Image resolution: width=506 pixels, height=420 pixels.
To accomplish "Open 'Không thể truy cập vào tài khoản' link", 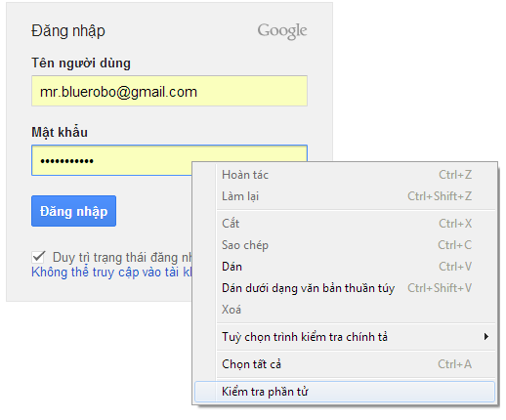I will click(x=111, y=273).
